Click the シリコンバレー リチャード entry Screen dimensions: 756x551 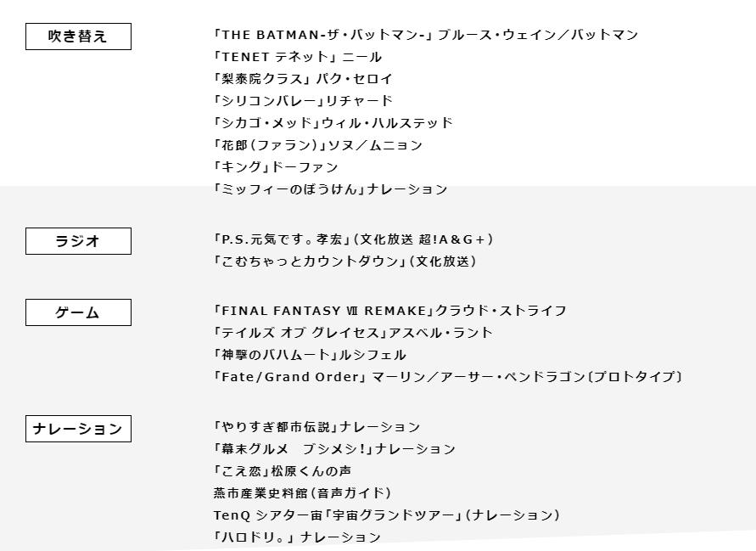(x=303, y=101)
